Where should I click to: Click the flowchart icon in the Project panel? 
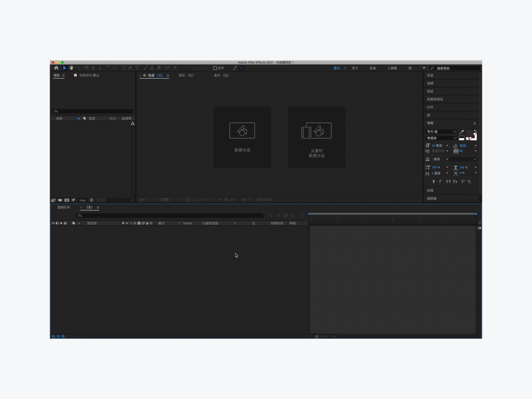133,124
